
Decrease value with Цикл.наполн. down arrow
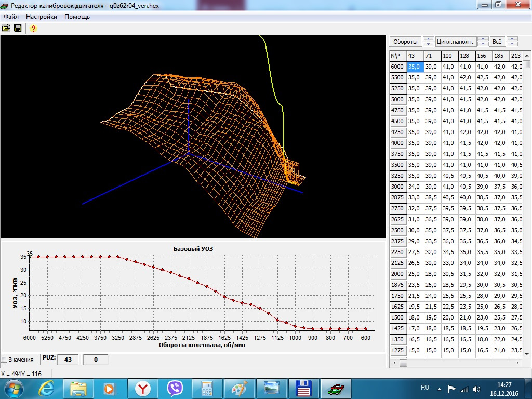[483, 44]
